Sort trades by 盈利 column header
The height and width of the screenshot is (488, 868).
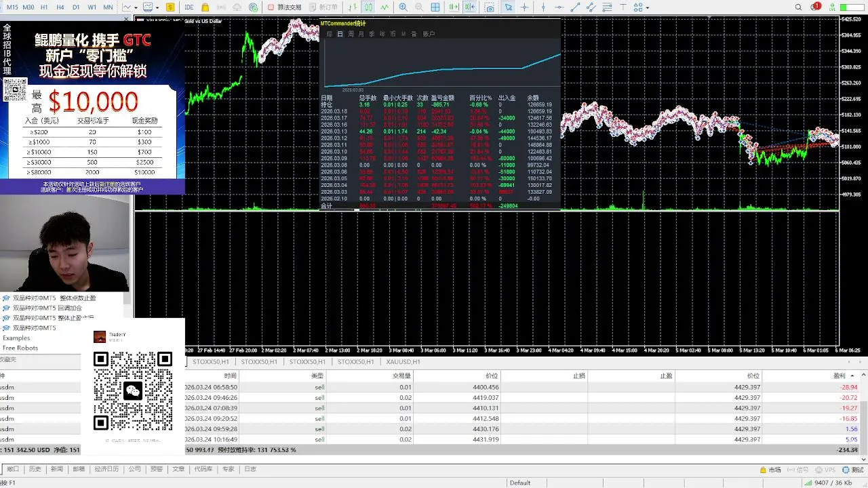[840, 375]
